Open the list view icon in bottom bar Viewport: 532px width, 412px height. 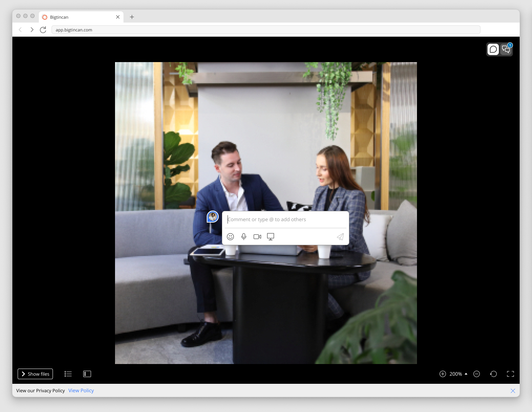pyautogui.click(x=68, y=374)
